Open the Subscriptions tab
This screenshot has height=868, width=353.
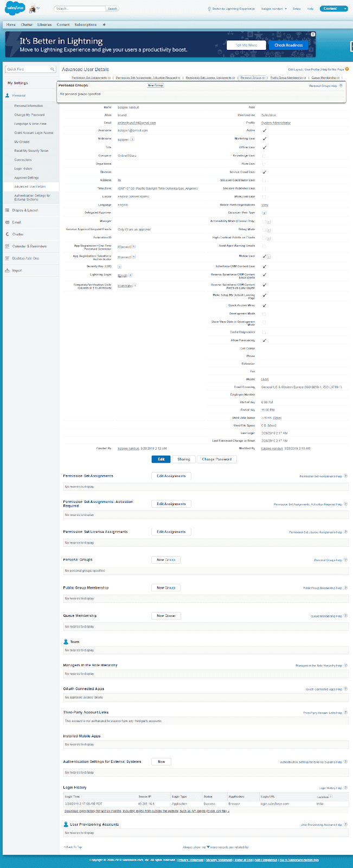click(86, 25)
